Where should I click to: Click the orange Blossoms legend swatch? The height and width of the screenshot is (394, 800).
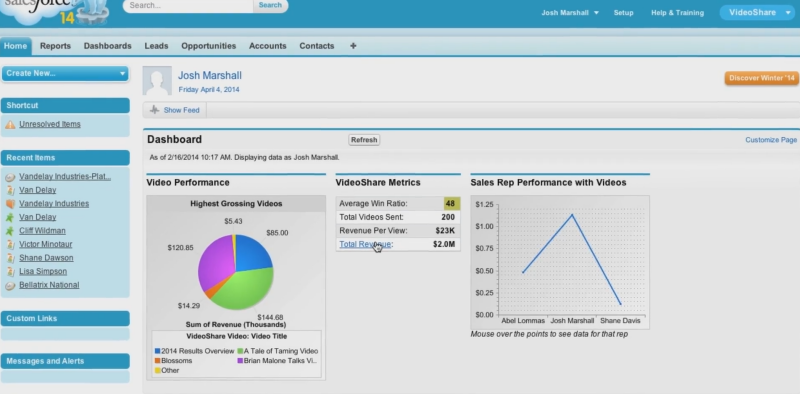[158, 361]
